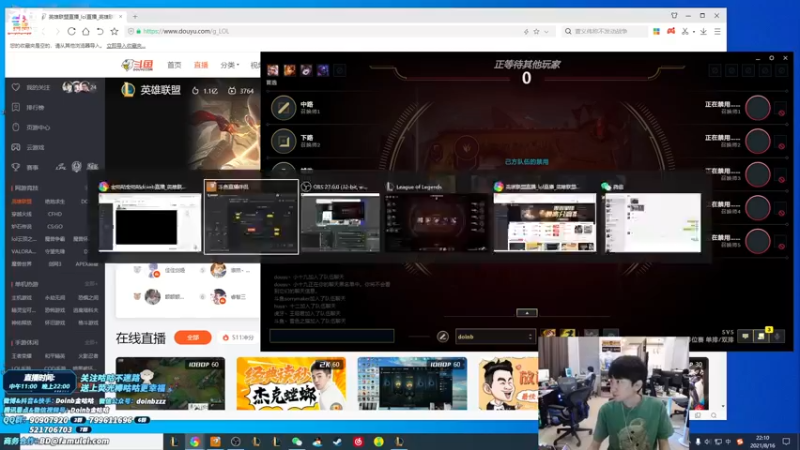Switch to first browser window preview with black video
This screenshot has height=450, width=800.
149,222
